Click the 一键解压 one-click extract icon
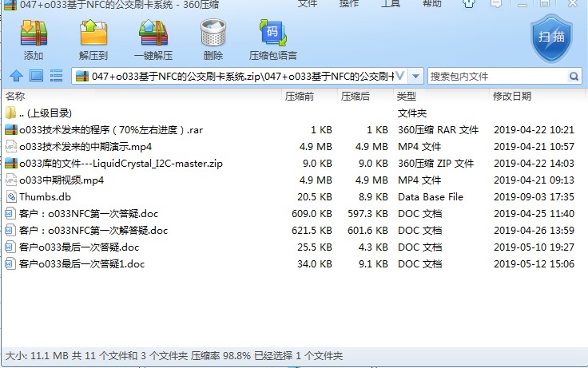 153,34
